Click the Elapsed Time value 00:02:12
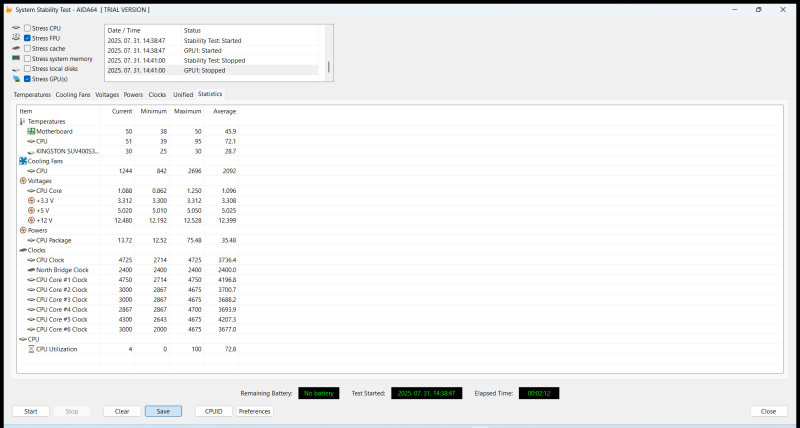Screen dimensions: 800x428 [x=539, y=393]
